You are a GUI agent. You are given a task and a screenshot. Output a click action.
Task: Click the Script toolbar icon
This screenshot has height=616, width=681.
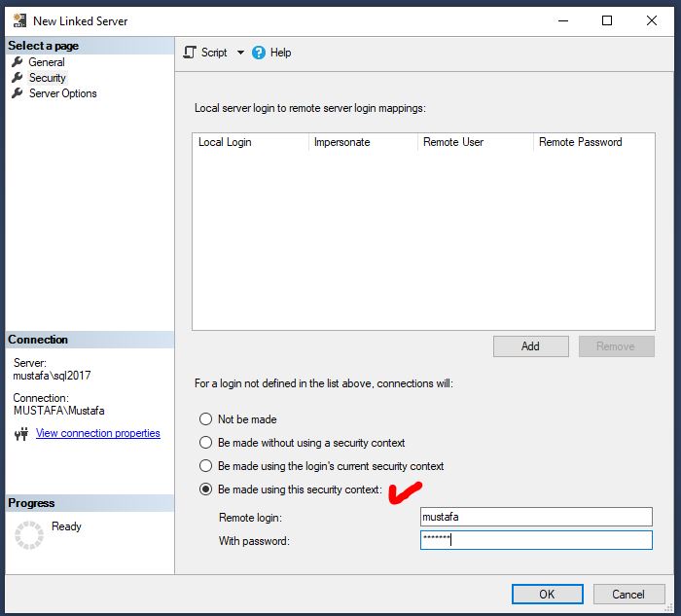click(190, 53)
